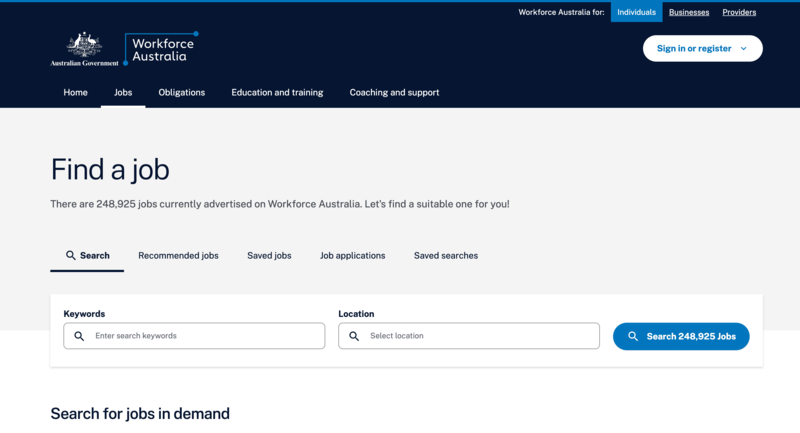The width and height of the screenshot is (800, 433).
Task: Click Workforce Australia for: label
Action: tap(561, 12)
